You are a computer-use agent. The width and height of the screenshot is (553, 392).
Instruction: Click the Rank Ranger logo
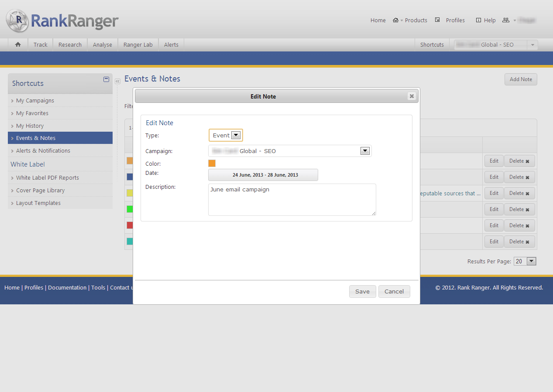[x=62, y=20]
